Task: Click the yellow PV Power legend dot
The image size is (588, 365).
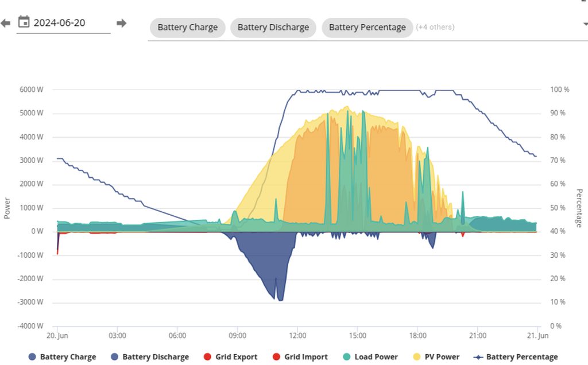Action: pyautogui.click(x=417, y=357)
